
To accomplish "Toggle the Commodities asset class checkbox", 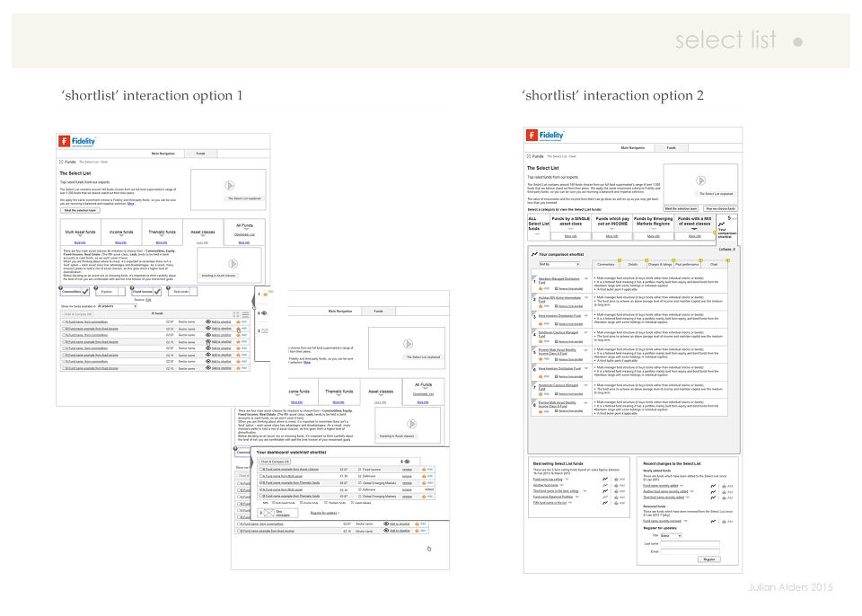I will point(85,292).
